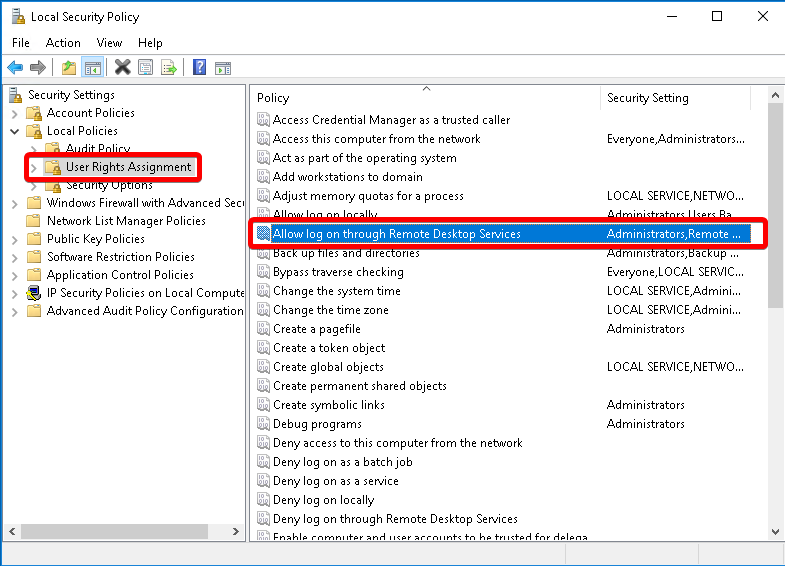Toggle Show/Hide Console Tree button
This screenshot has width=785, height=566.
pyautogui.click(x=92, y=67)
